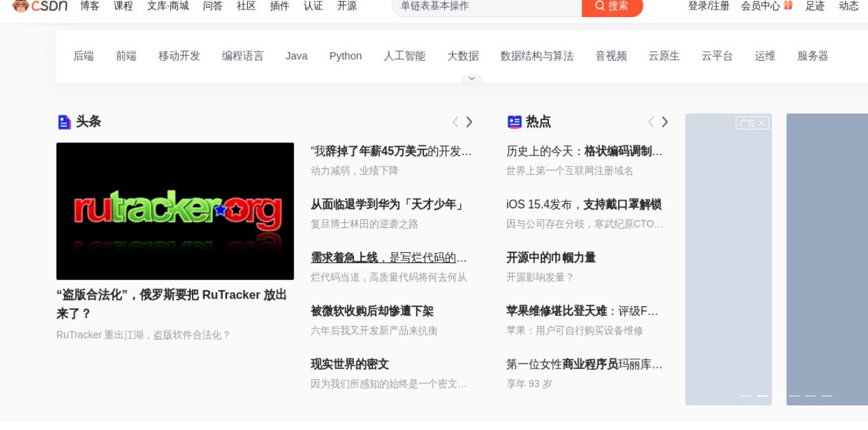The width and height of the screenshot is (868, 430).
Task: Click the orange 搜索 search button
Action: click(612, 6)
